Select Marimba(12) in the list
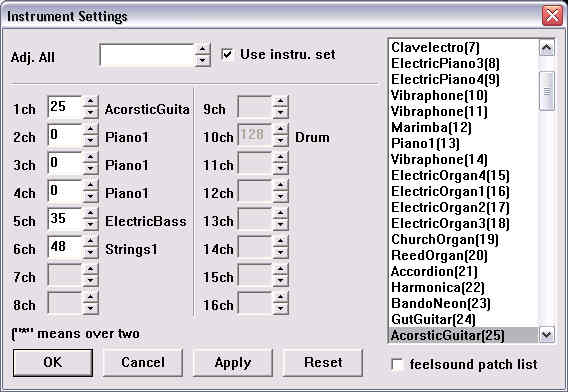568x392 pixels. point(463,127)
